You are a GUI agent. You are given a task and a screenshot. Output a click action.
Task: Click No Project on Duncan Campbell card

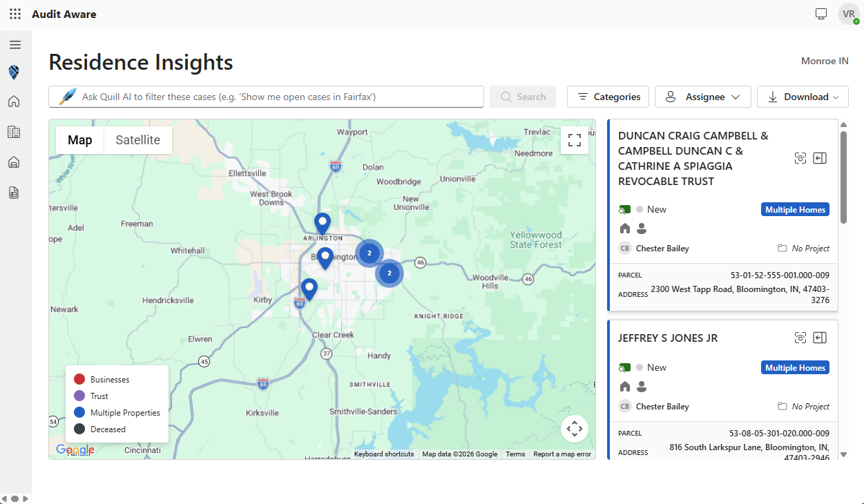[x=803, y=248]
